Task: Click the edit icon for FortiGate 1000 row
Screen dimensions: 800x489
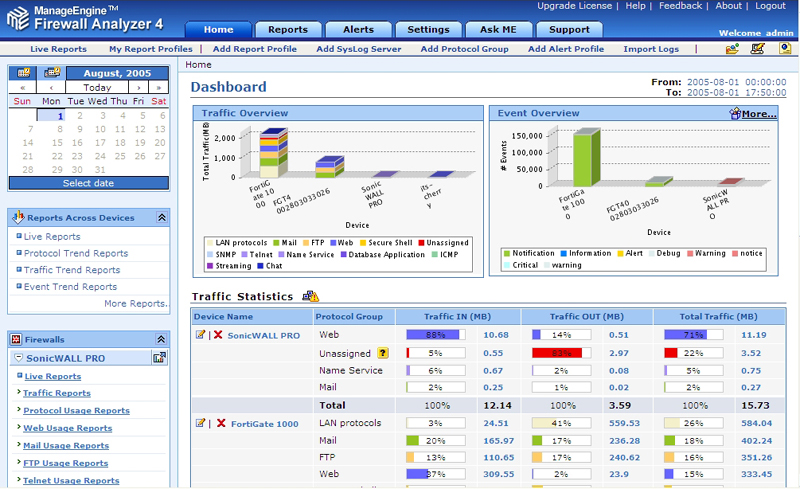Action: [x=201, y=423]
